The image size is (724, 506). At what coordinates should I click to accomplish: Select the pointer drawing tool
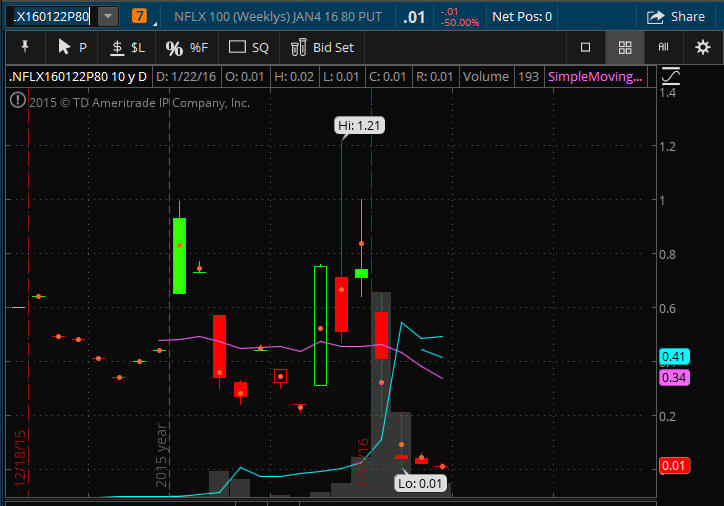72,47
